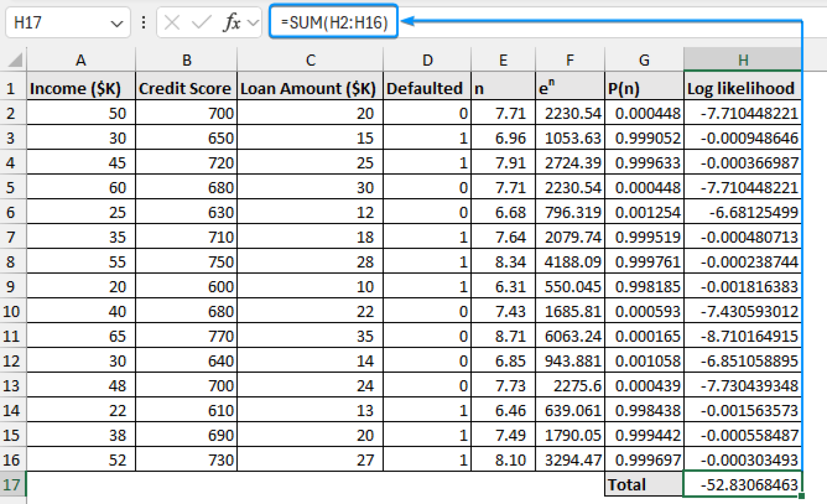Toggle the Defaulted value for income 50 row

coord(426,113)
